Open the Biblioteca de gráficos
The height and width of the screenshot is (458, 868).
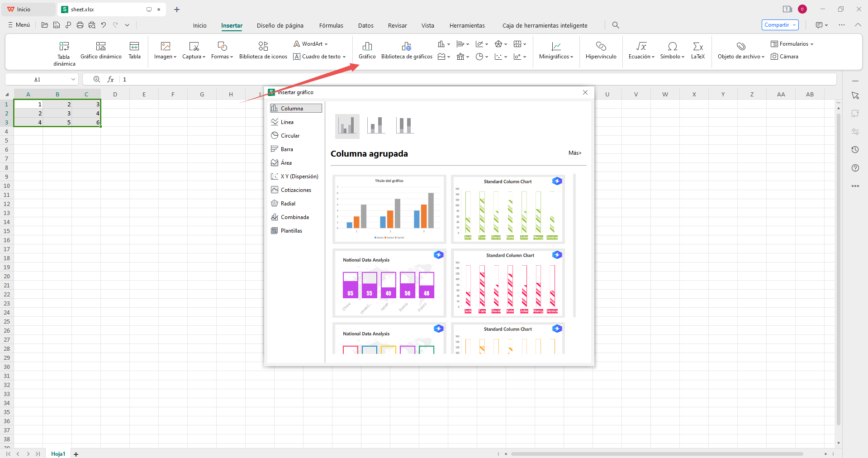[x=406, y=50]
